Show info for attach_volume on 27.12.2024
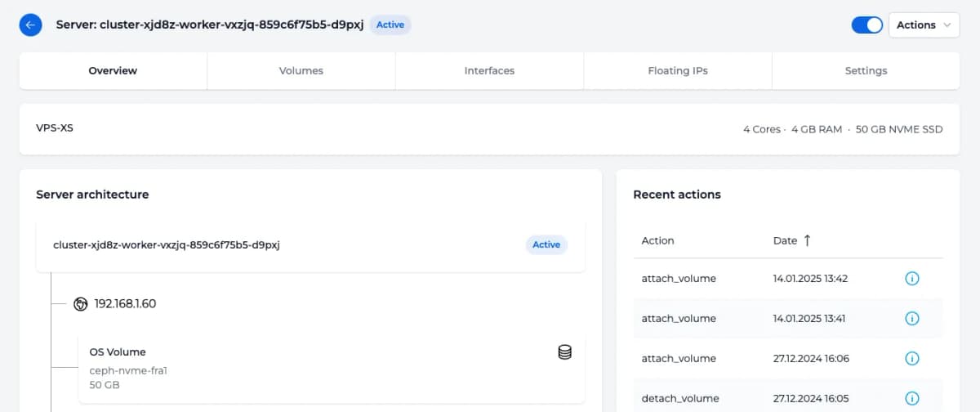Screen dimensions: 980x412 click(x=912, y=359)
